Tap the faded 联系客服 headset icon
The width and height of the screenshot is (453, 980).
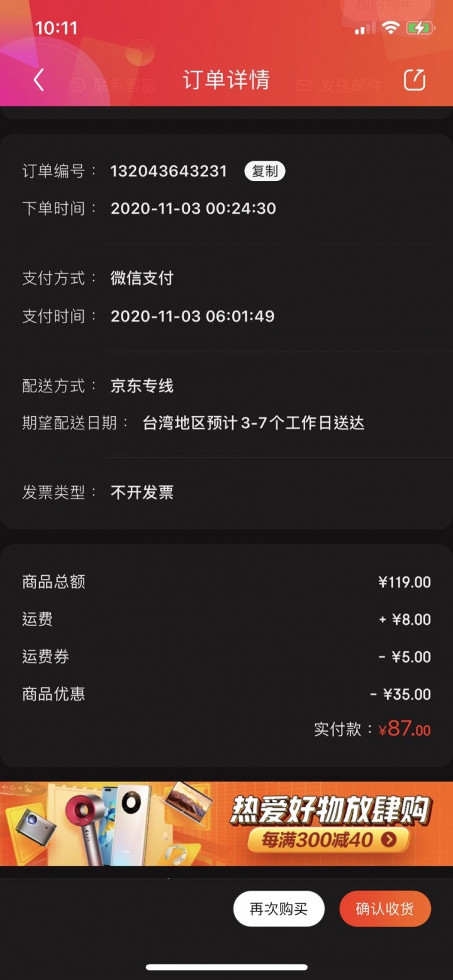click(x=77, y=85)
